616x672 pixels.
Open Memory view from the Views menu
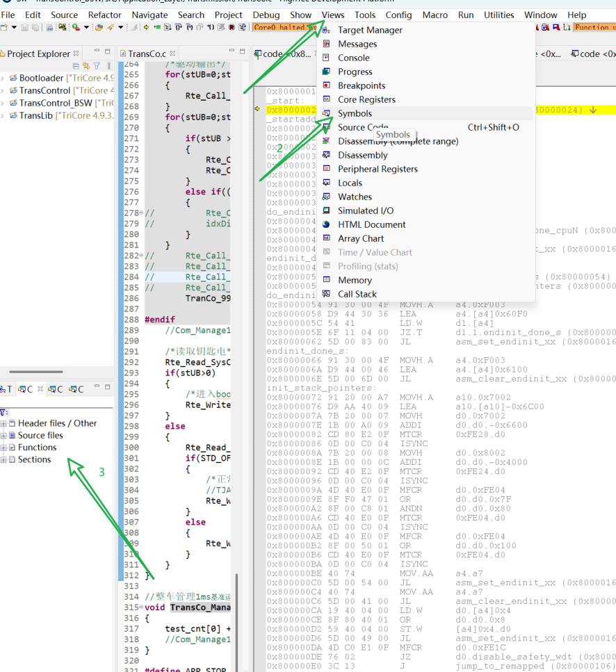click(x=426, y=280)
